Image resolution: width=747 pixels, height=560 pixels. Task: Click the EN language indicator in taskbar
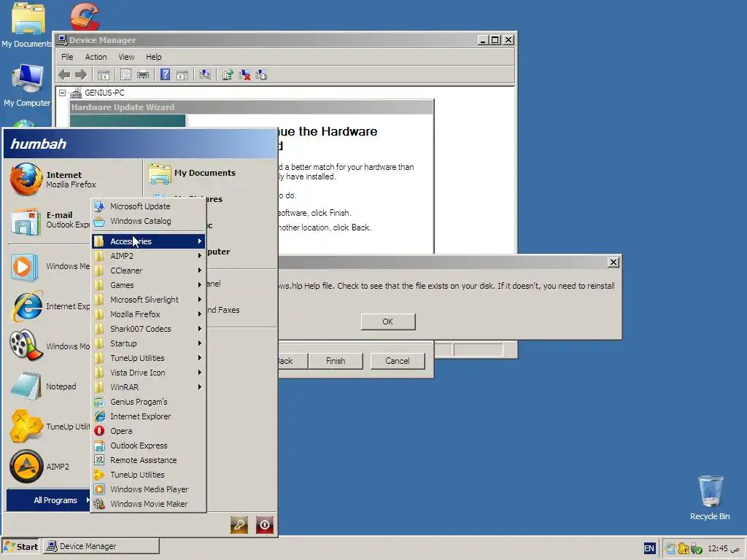coord(649,548)
